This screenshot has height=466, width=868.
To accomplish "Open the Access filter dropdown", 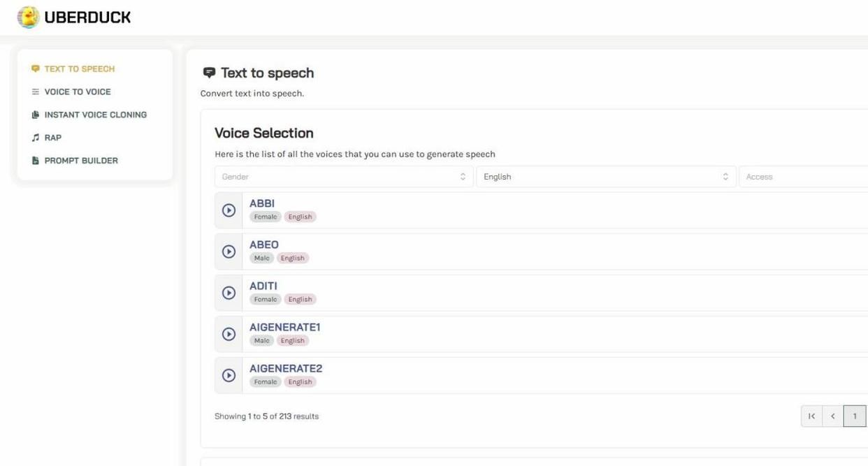I will click(804, 177).
